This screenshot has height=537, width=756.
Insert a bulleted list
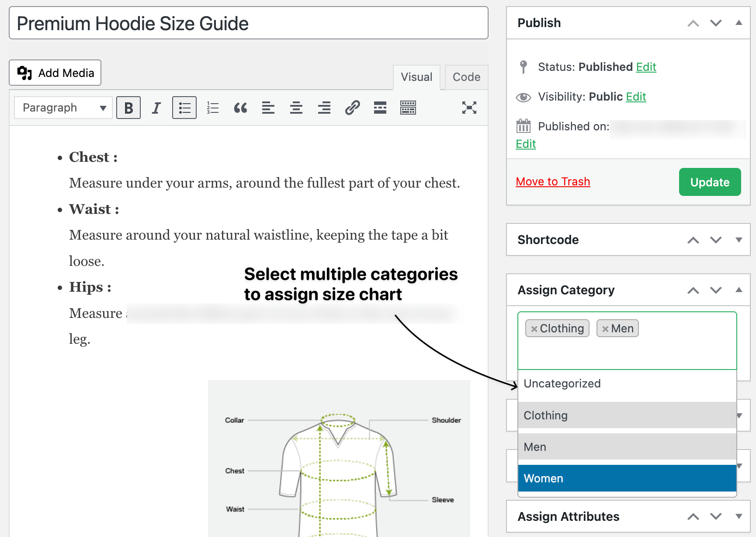pyautogui.click(x=184, y=108)
